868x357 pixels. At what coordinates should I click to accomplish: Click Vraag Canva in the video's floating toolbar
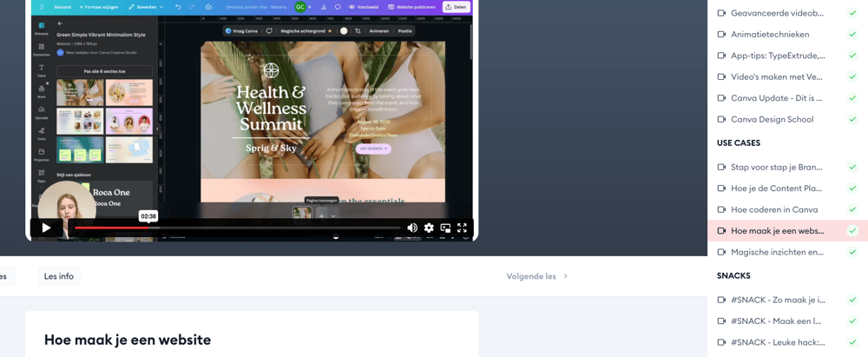pyautogui.click(x=243, y=31)
